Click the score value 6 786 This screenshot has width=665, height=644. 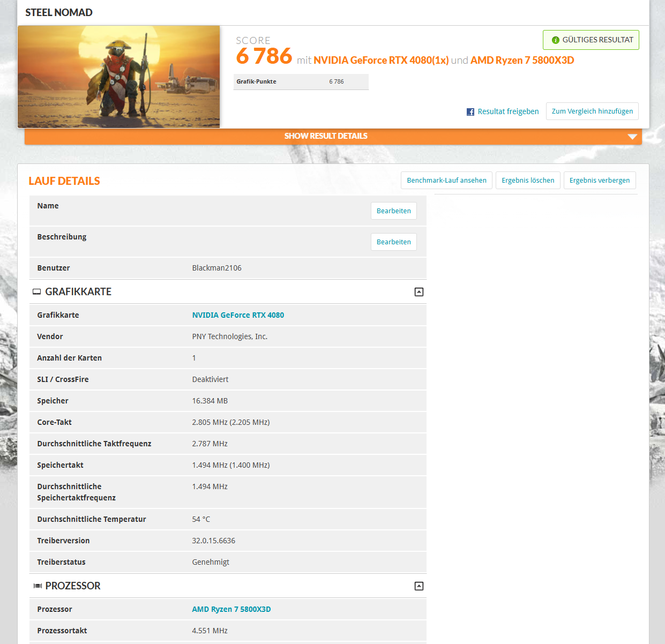tap(264, 56)
